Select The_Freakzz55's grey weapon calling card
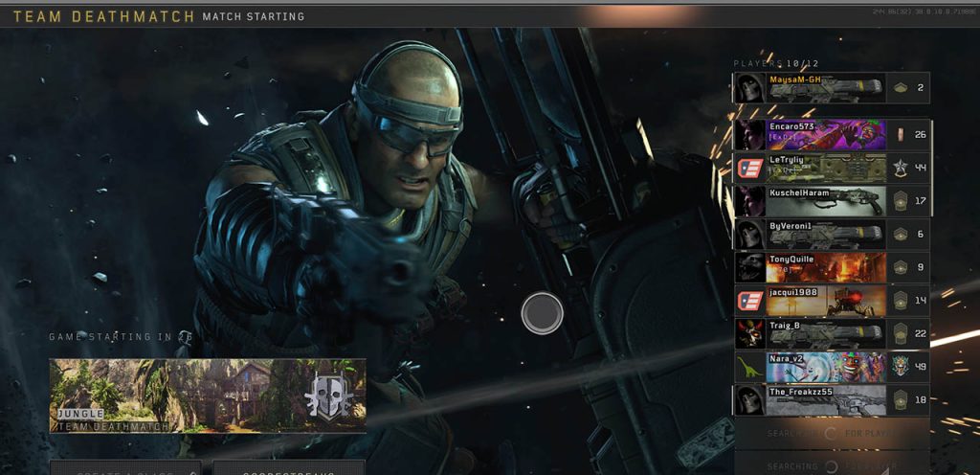 [x=826, y=400]
